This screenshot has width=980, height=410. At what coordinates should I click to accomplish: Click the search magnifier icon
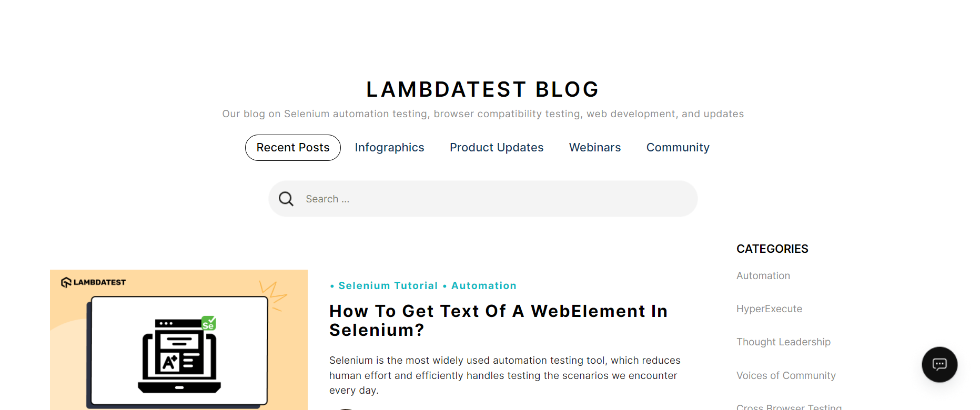pos(286,199)
